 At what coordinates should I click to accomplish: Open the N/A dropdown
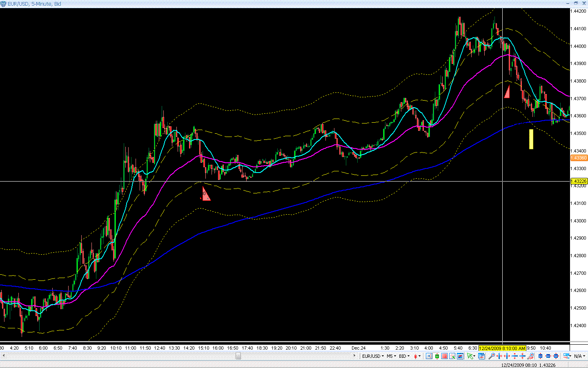point(580,356)
